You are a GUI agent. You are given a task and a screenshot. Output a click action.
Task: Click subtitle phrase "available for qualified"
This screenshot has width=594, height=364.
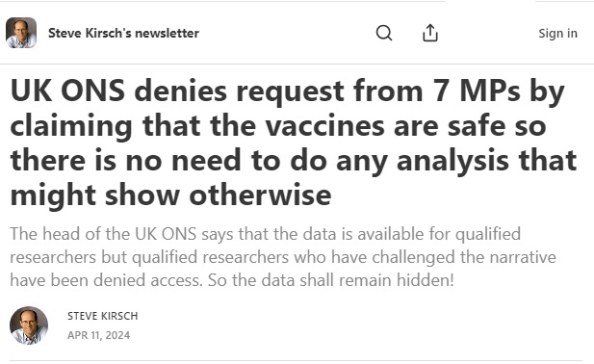point(439,234)
